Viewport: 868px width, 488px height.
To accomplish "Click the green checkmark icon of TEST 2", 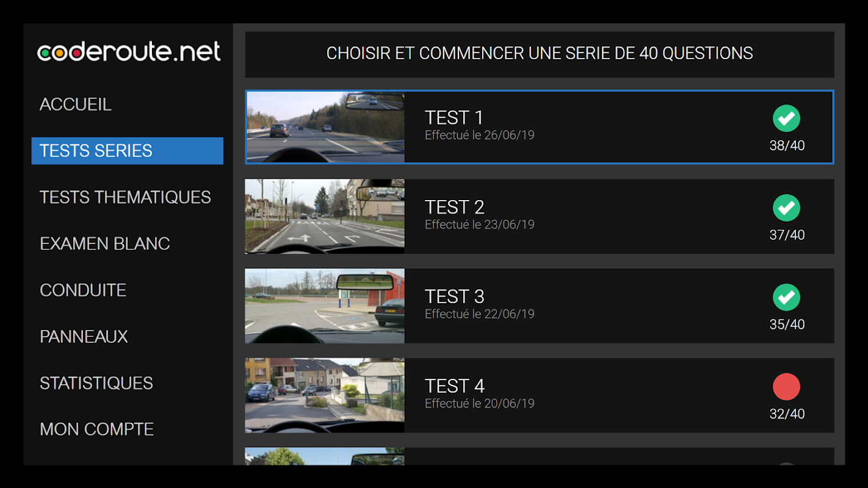I will (x=786, y=208).
